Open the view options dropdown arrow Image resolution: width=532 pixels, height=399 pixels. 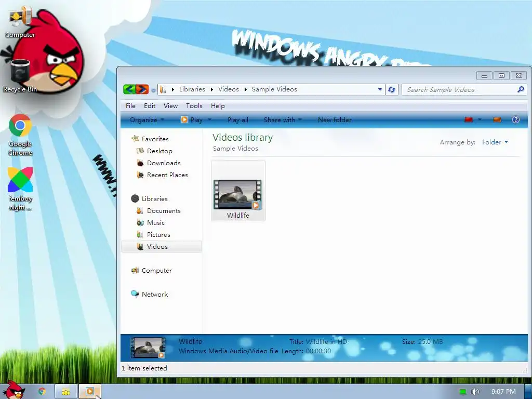[480, 119]
